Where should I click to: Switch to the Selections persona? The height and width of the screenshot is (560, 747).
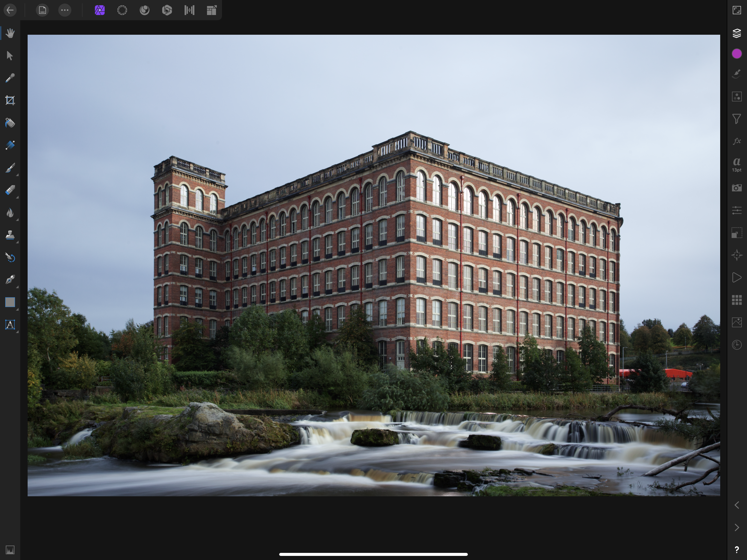pos(122,10)
